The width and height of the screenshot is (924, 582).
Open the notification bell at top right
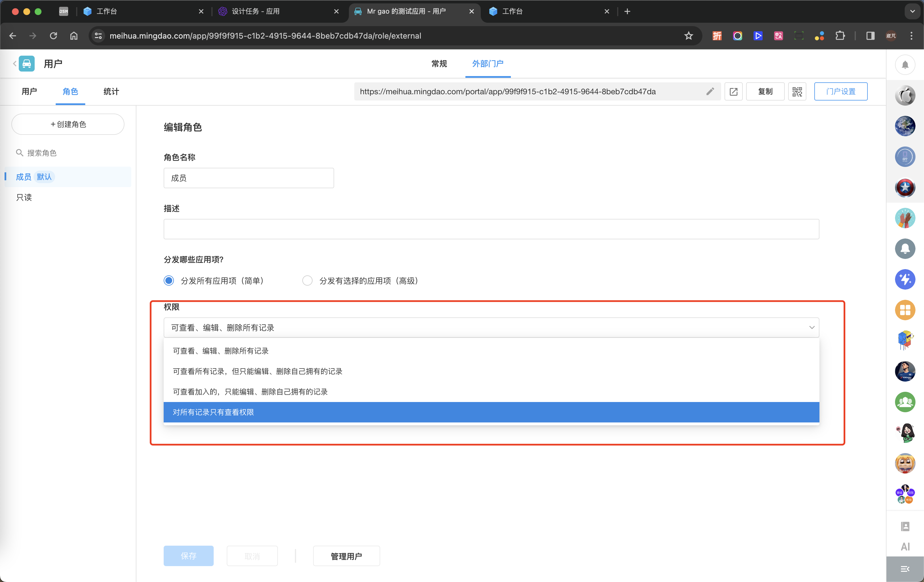click(905, 64)
